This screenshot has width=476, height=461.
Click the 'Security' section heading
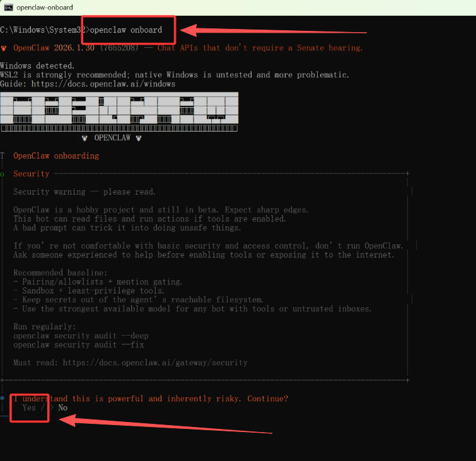tap(31, 174)
